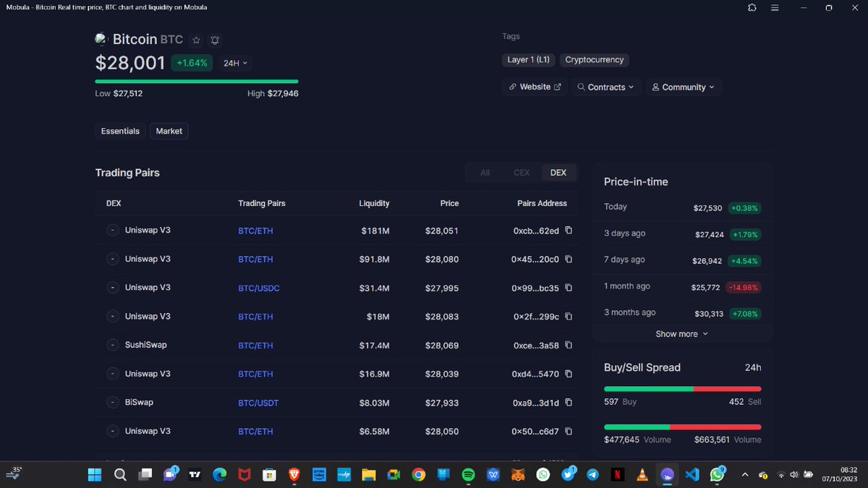Open Visual Studio Code from taskbar
The width and height of the screenshot is (868, 488).
[x=692, y=474]
